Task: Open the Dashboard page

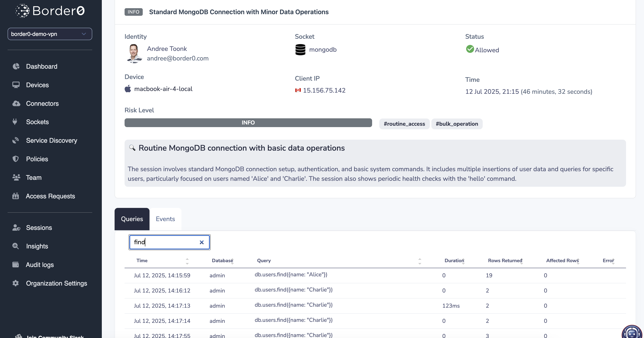Action: coord(42,66)
